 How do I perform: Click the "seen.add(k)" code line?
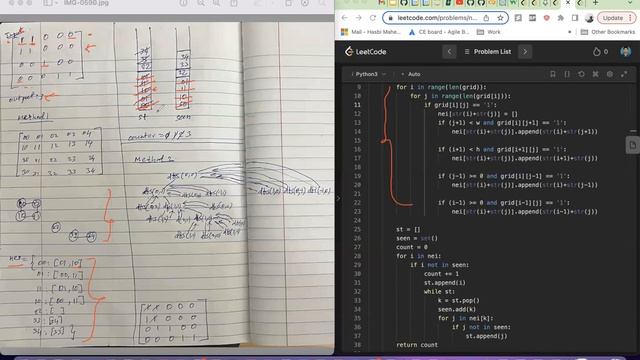[456, 309]
